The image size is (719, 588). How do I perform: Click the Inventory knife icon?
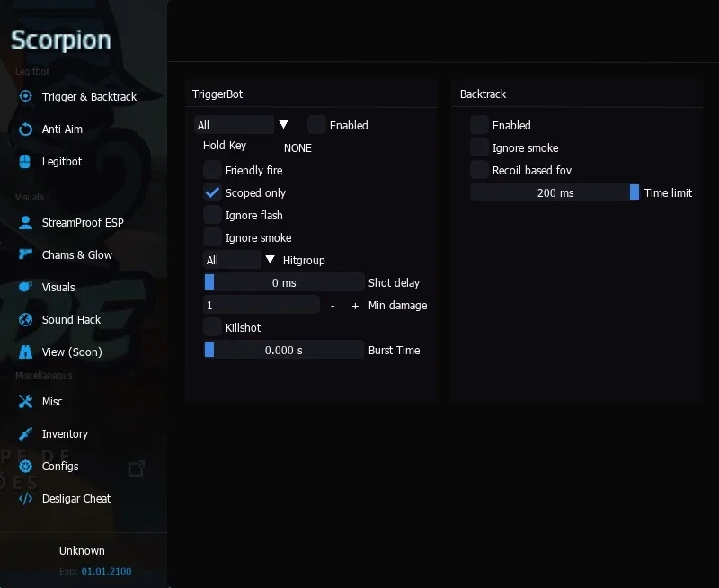click(x=25, y=433)
